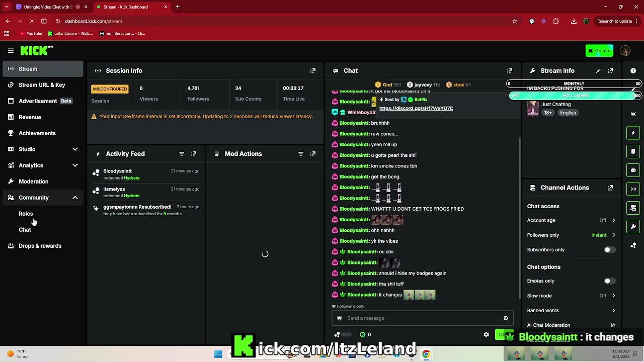Collapse the Community sidebar section
The width and height of the screenshot is (644, 362).
(75, 198)
